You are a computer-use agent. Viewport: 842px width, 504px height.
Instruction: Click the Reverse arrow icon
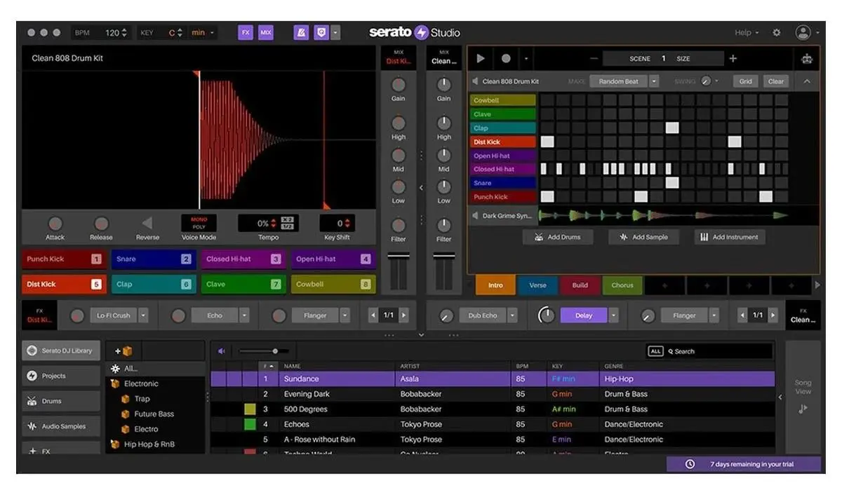[147, 224]
